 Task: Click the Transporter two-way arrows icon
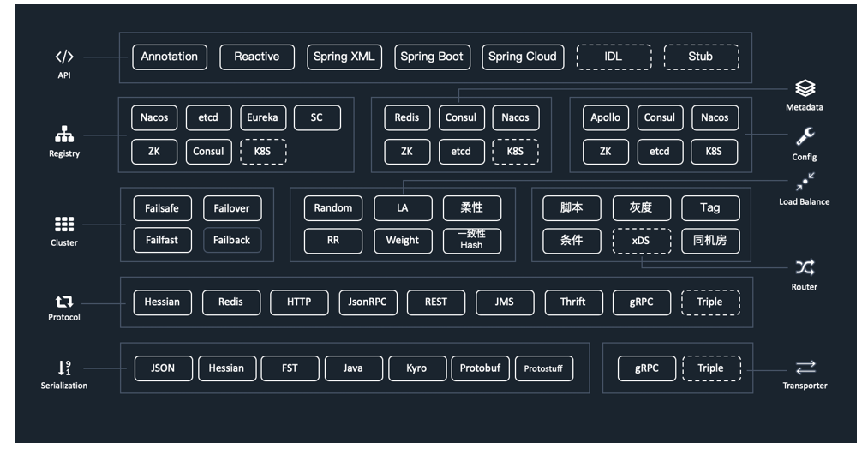[805, 368]
